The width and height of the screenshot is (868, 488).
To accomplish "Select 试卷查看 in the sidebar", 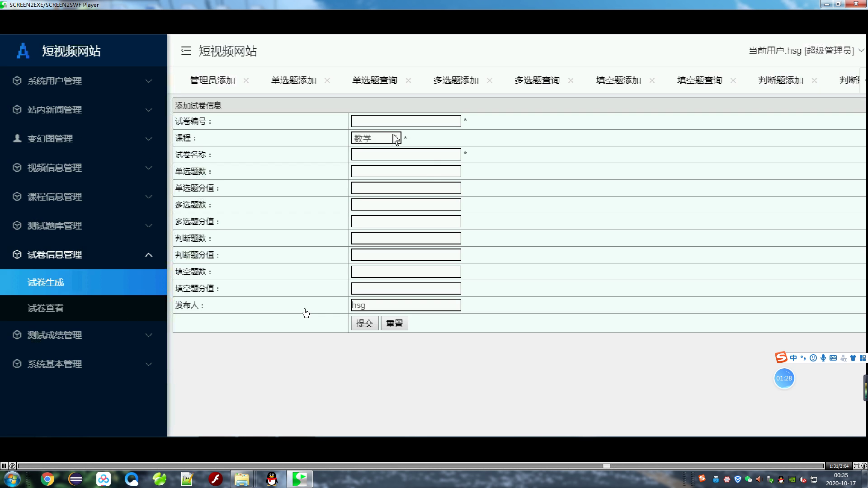I will (84, 308).
